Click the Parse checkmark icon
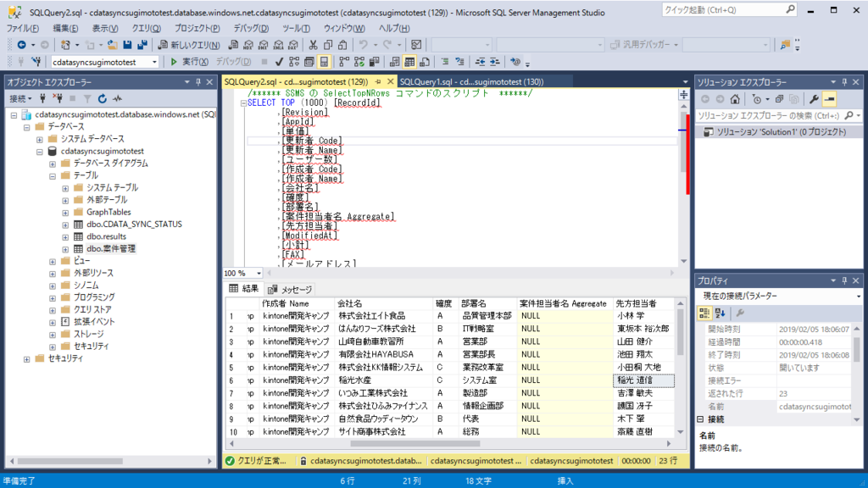868x488 pixels. 279,62
